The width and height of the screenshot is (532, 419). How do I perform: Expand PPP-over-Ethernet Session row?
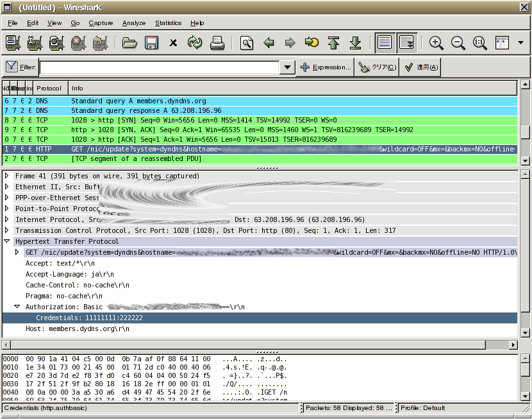click(x=6, y=198)
